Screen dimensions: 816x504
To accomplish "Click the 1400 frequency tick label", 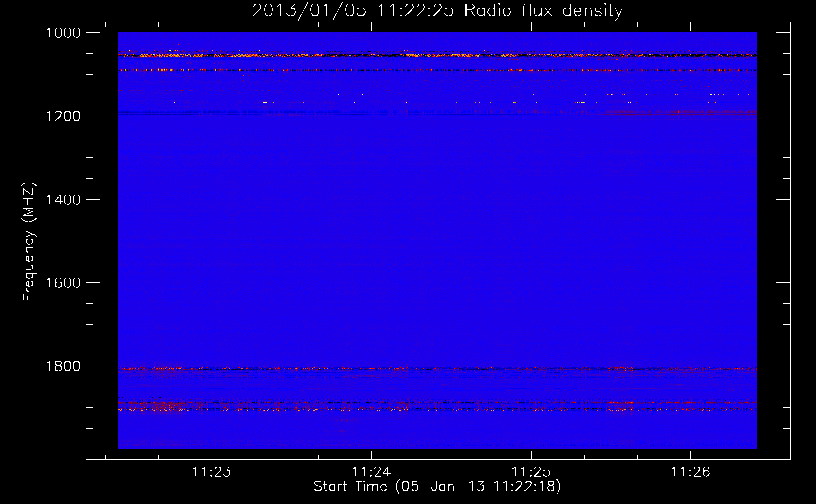I will pos(63,200).
